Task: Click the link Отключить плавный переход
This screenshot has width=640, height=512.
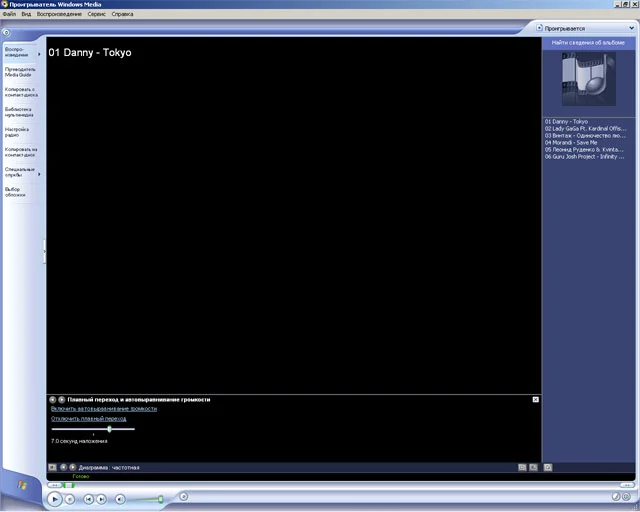Action: tap(89, 419)
